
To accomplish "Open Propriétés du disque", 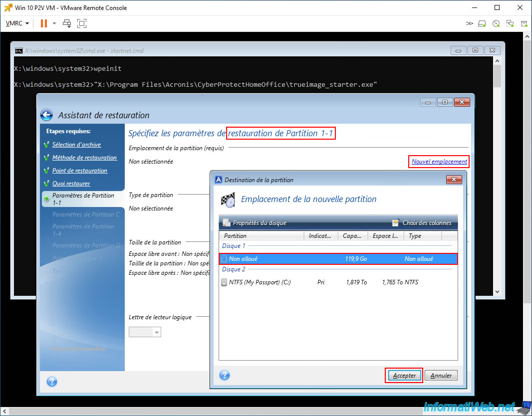I will pos(255,223).
